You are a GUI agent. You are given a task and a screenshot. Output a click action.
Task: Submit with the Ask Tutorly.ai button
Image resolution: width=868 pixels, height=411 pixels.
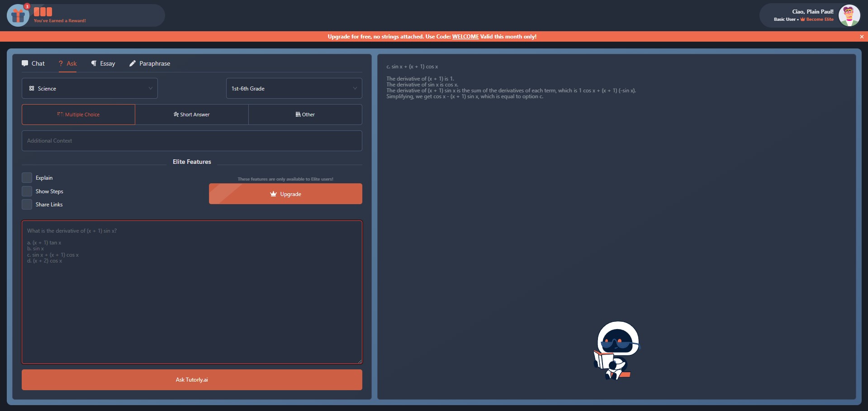point(192,380)
